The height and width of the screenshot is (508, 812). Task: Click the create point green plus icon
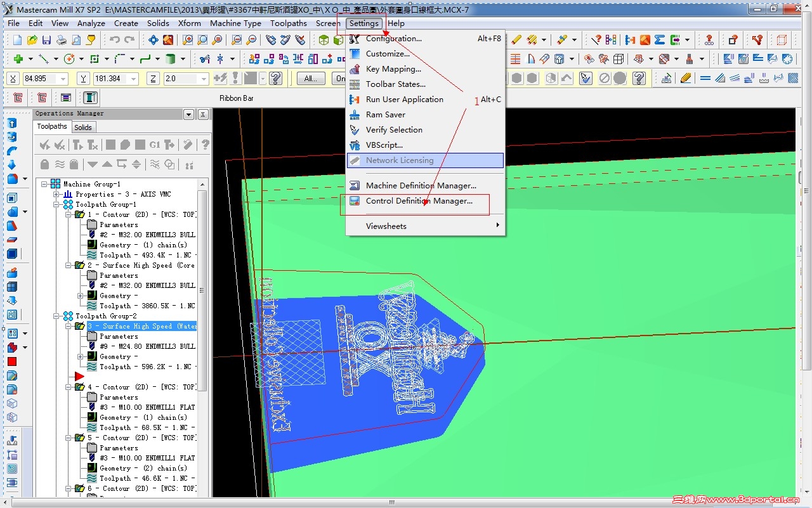[18, 59]
